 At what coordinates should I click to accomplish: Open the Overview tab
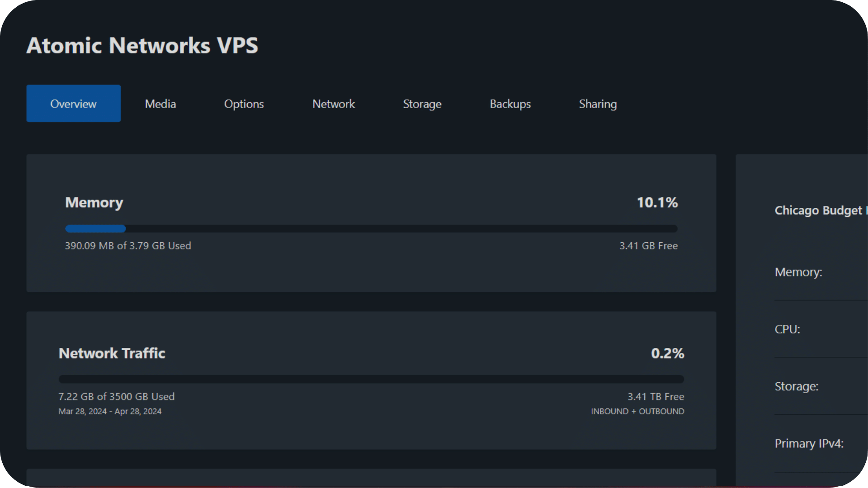pyautogui.click(x=73, y=103)
